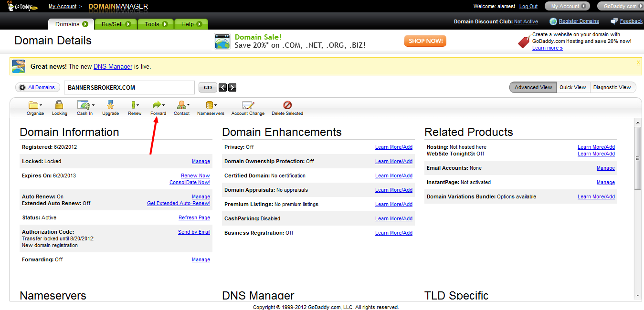Screen dimensions: 644x310
Task: Switch to Diagnostic View
Action: click(x=612, y=87)
